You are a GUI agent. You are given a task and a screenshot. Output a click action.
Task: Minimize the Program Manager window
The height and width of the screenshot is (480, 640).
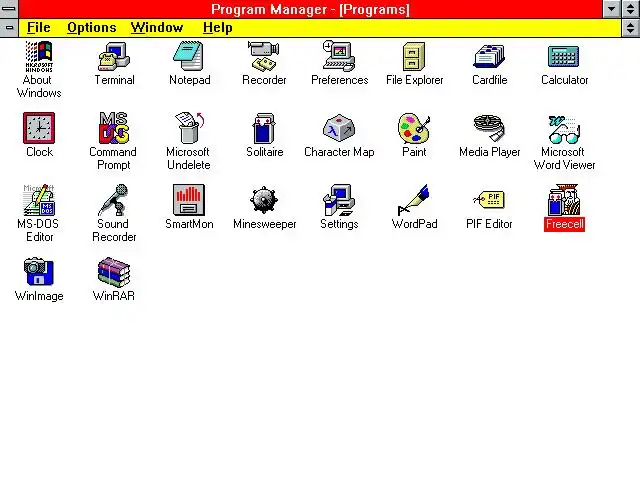tap(611, 9)
